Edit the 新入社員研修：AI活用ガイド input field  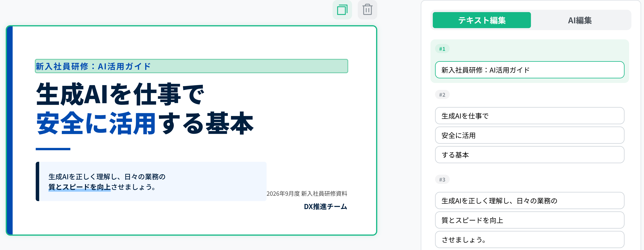tap(530, 70)
